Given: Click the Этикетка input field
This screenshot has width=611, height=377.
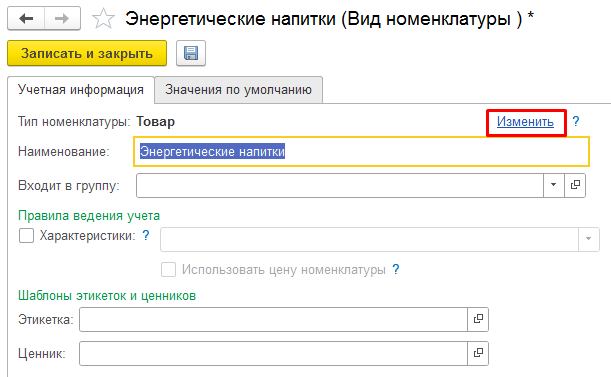Looking at the screenshot, I should tap(273, 319).
